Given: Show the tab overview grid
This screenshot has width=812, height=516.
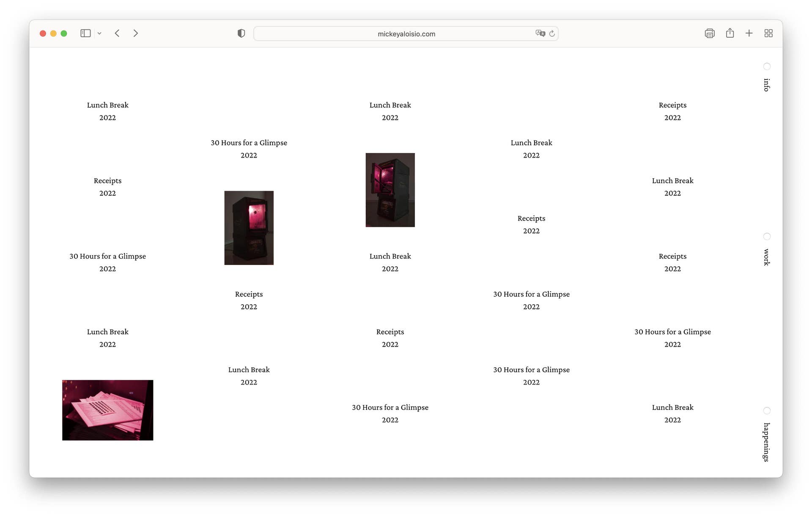Looking at the screenshot, I should click(x=768, y=33).
